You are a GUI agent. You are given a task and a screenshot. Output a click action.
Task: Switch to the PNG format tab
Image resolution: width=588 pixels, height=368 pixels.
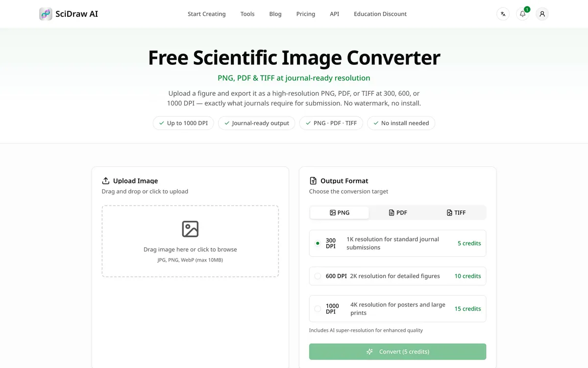click(x=340, y=212)
